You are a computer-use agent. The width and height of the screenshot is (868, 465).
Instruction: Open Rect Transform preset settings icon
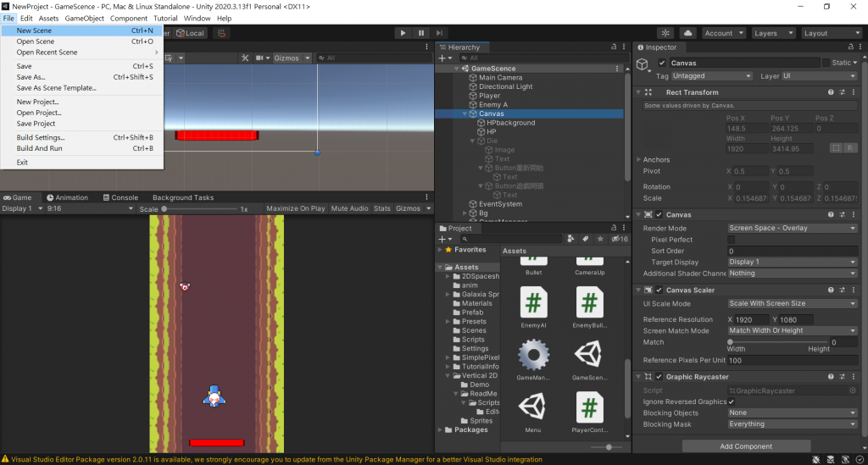click(x=842, y=92)
